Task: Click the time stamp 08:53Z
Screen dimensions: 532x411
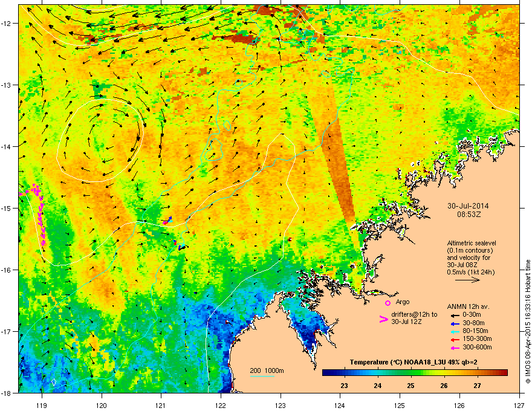Action: (x=469, y=215)
